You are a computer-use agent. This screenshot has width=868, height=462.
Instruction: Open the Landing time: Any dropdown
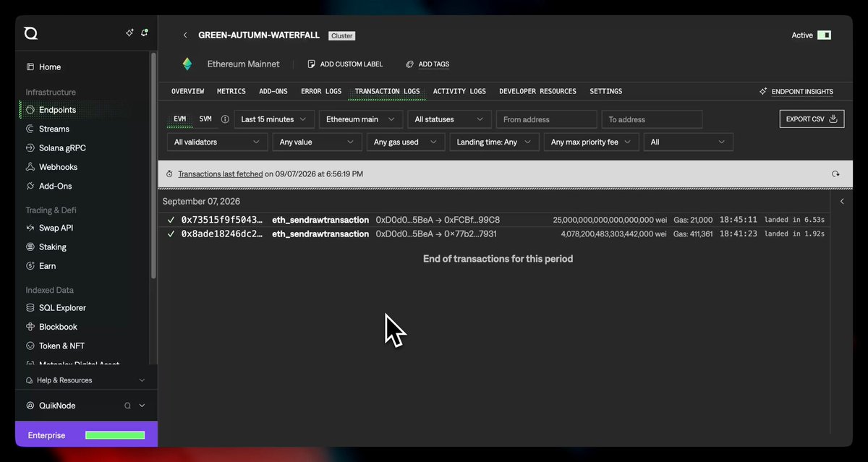494,142
